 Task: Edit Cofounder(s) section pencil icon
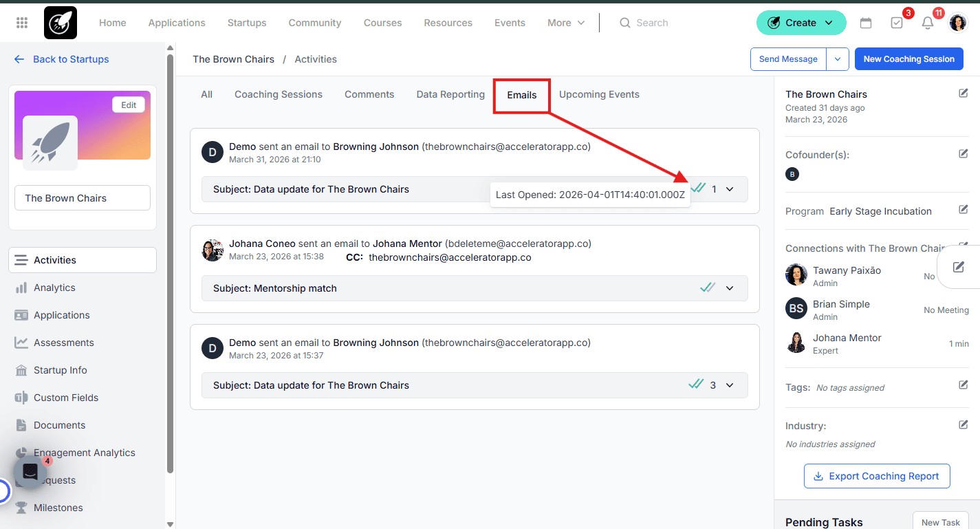(x=963, y=154)
